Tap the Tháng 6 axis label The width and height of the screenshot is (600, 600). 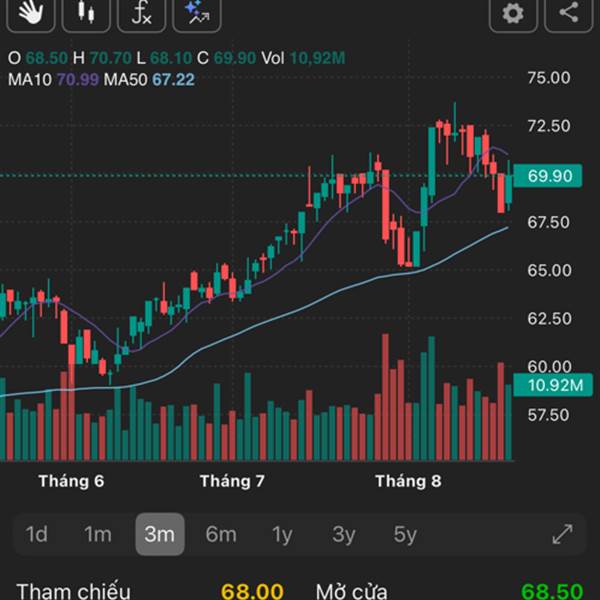click(72, 481)
